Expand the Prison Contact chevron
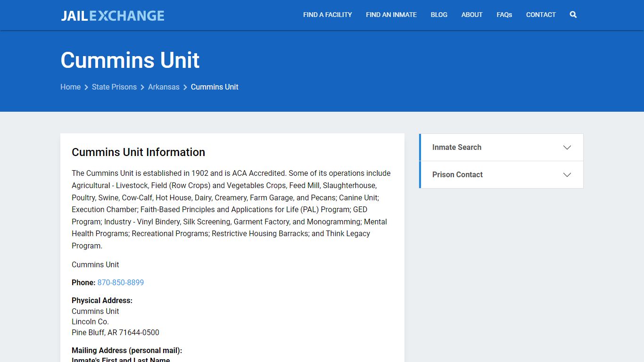This screenshot has width=644, height=362. click(567, 175)
